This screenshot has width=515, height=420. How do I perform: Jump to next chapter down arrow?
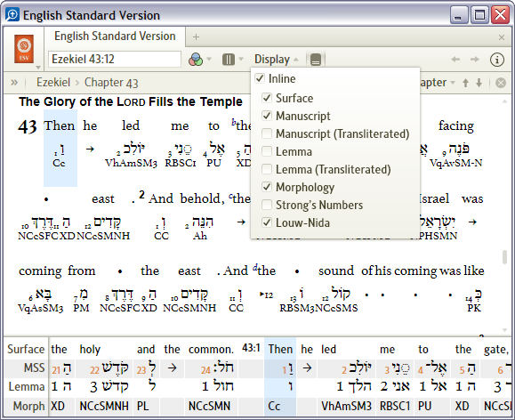click(479, 83)
